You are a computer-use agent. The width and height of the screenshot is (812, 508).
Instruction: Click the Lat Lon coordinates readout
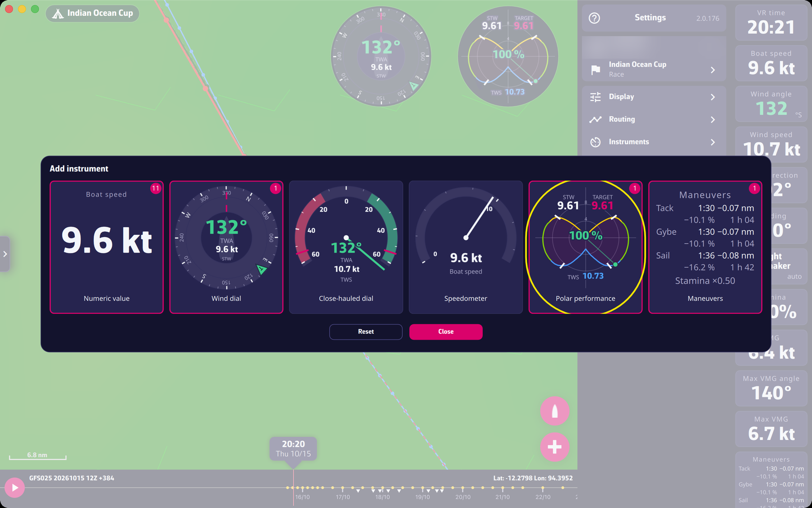pos(533,478)
